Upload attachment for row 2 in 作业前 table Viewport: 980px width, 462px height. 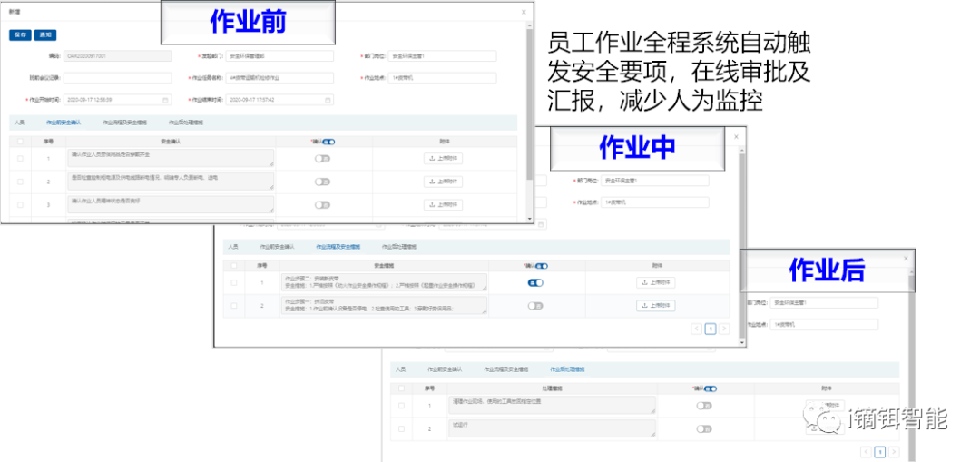click(x=444, y=182)
